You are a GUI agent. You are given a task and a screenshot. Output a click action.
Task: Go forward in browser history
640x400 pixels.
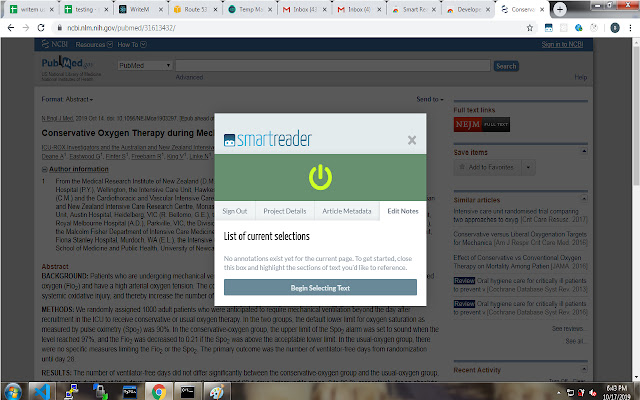[x=26, y=28]
